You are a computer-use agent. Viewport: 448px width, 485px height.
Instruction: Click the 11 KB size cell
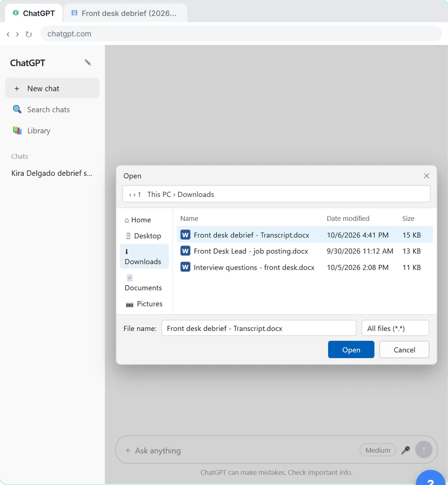click(x=411, y=267)
